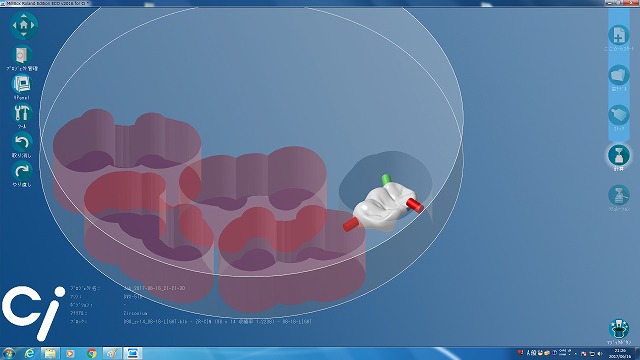Open Google Chrome from the taskbar
Image resolution: width=640 pixels, height=360 pixels.
pyautogui.click(x=91, y=353)
